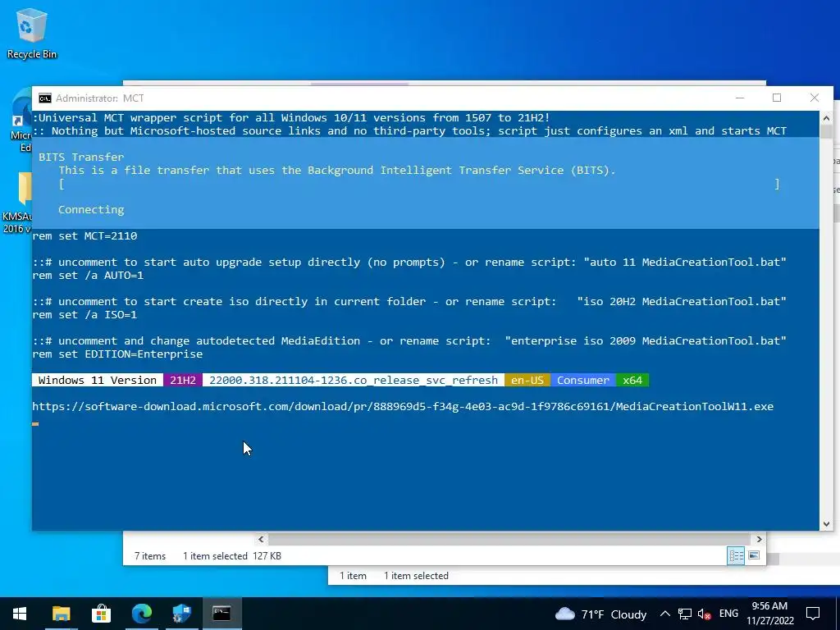The height and width of the screenshot is (630, 840).
Task: Open the Start menu
Action: 20,614
